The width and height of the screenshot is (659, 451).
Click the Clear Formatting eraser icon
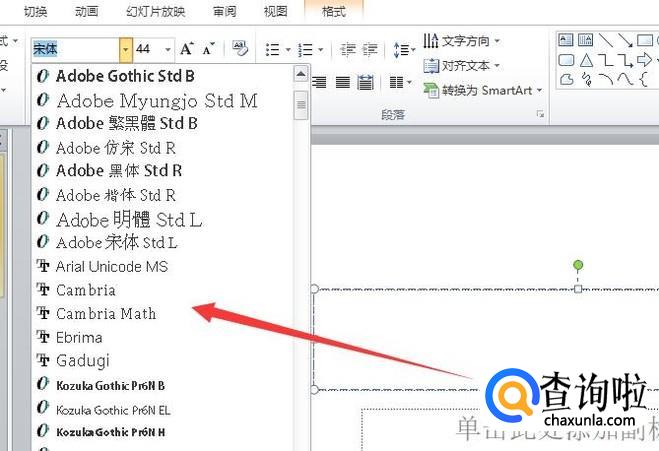tap(240, 49)
